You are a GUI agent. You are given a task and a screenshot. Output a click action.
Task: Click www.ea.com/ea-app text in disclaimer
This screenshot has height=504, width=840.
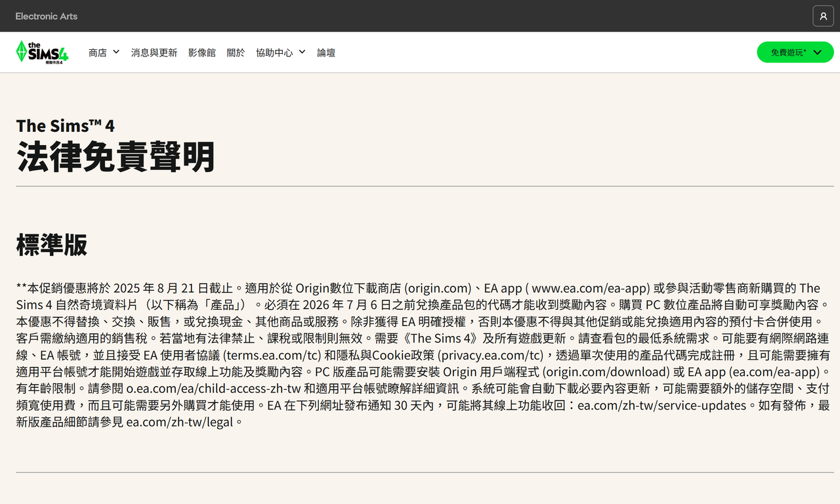coord(588,288)
